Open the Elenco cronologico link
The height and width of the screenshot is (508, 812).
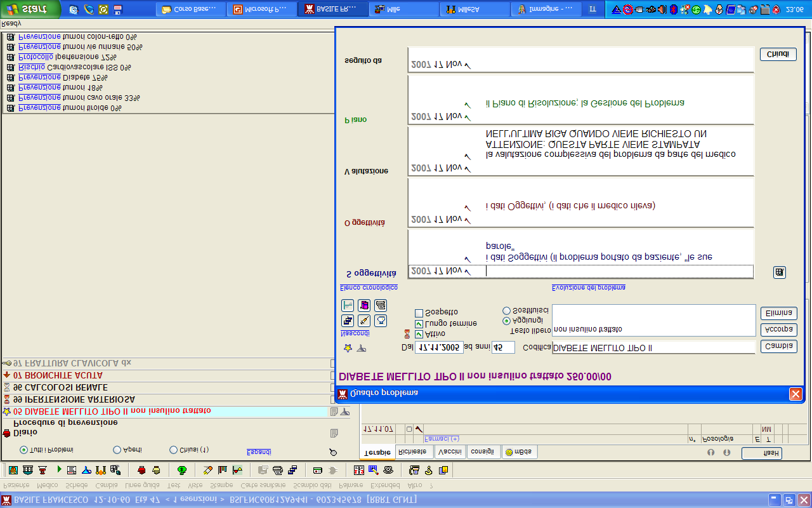point(369,288)
